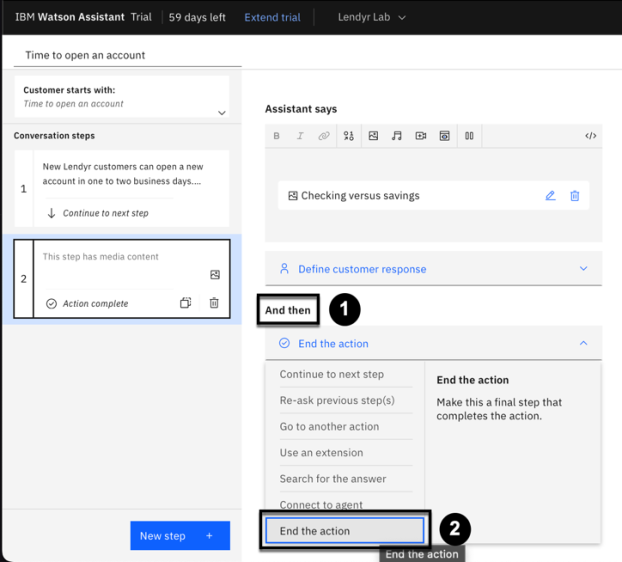Insert a link via the link icon
This screenshot has height=562, width=622.
coord(324,136)
